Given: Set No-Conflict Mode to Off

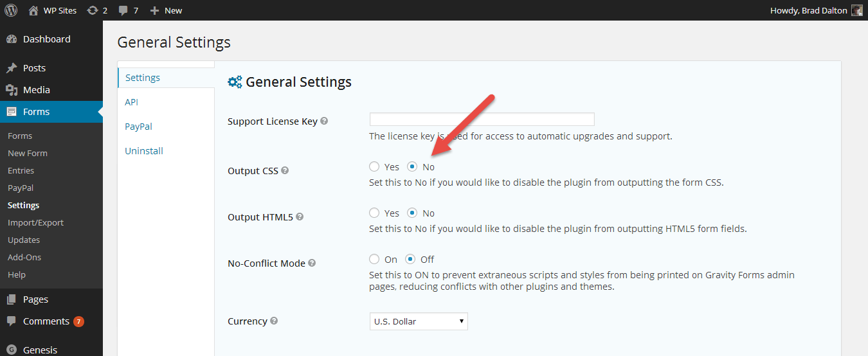Looking at the screenshot, I should pos(410,259).
